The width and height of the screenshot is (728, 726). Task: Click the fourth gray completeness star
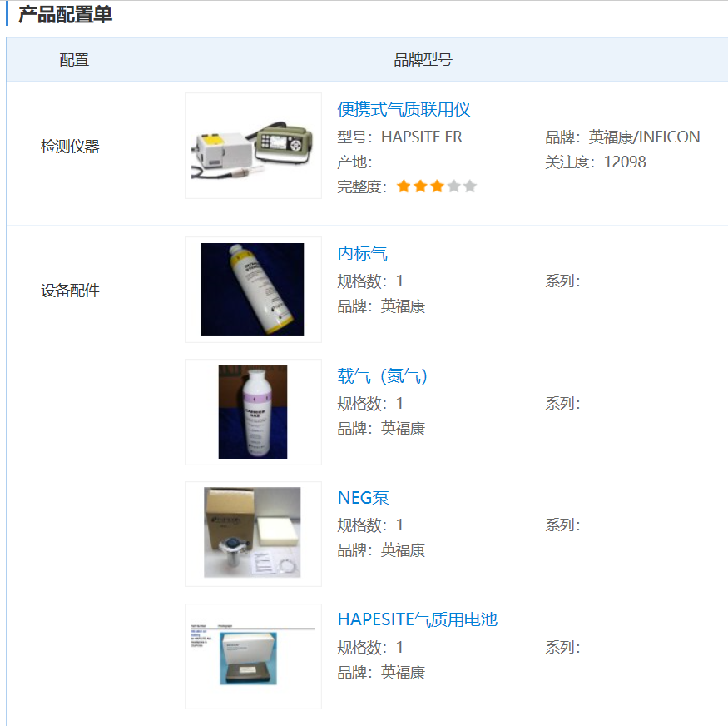click(453, 186)
